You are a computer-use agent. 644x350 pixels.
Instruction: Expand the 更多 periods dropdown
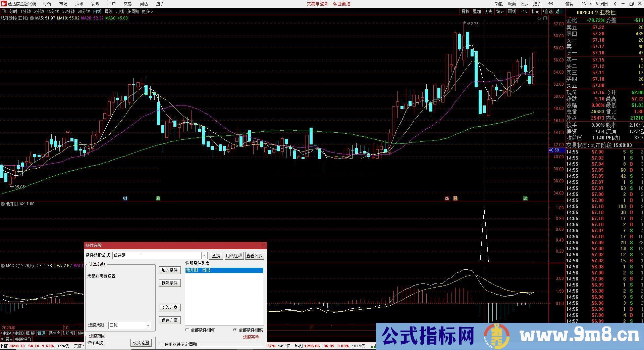pyautogui.click(x=147, y=11)
